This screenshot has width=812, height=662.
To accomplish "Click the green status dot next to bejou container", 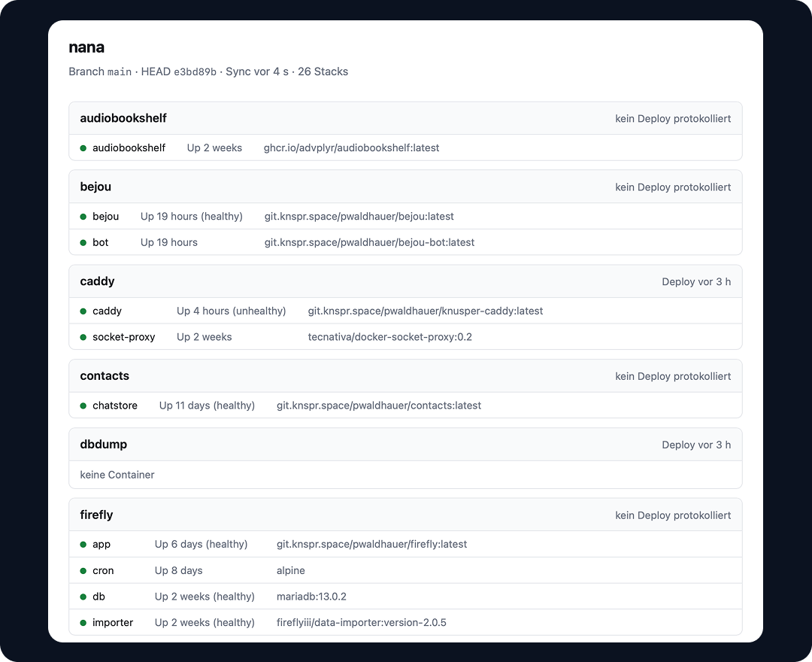I will click(x=83, y=217).
